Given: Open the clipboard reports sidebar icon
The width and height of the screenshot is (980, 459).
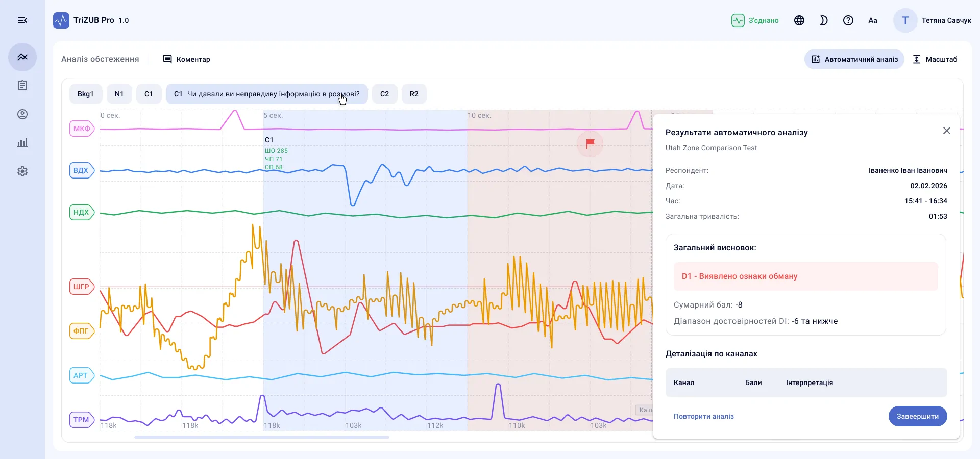Looking at the screenshot, I should [22, 86].
